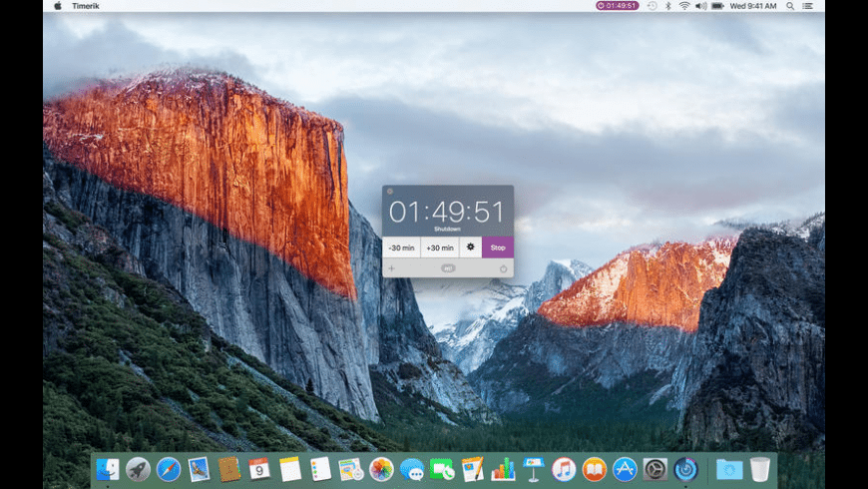Image resolution: width=868 pixels, height=489 pixels.
Task: Click the battery status icon
Action: (717, 6)
